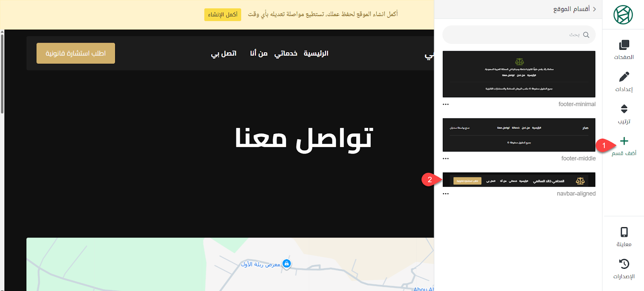Viewport: 644px width, 291px height.
Task: Click the أقسام الموقع panel title
Action: tap(572, 9)
